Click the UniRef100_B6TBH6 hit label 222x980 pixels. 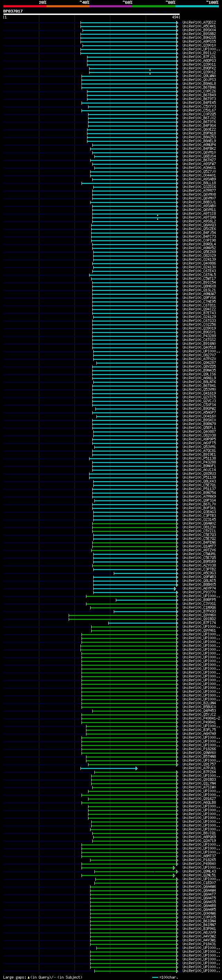pyautogui.click(x=199, y=88)
